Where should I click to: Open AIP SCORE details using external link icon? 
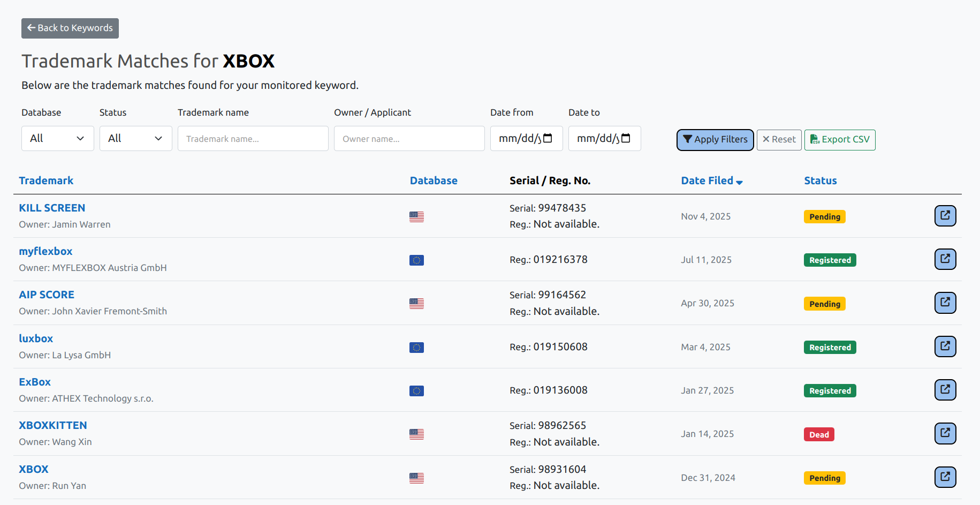click(945, 303)
